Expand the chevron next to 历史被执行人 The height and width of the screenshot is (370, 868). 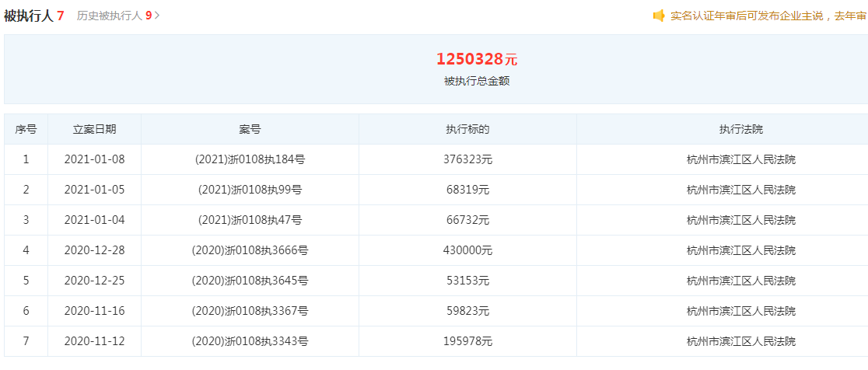coord(157,16)
